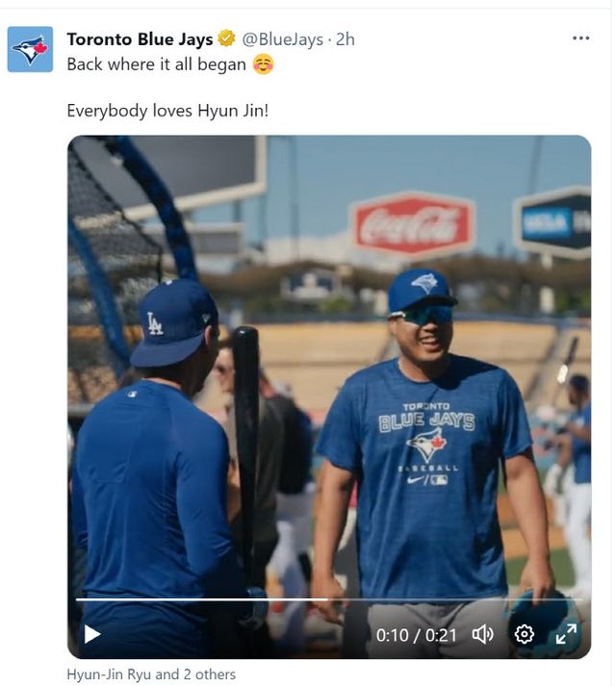Click the Toronto Blue Jays display name
Viewport: 616px width, 686px height.
click(141, 39)
